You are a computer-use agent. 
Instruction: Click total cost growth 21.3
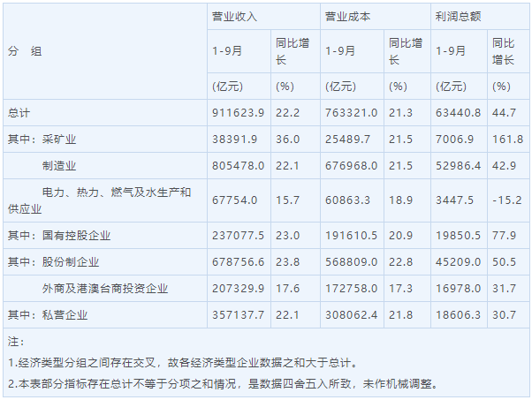pyautogui.click(x=400, y=112)
